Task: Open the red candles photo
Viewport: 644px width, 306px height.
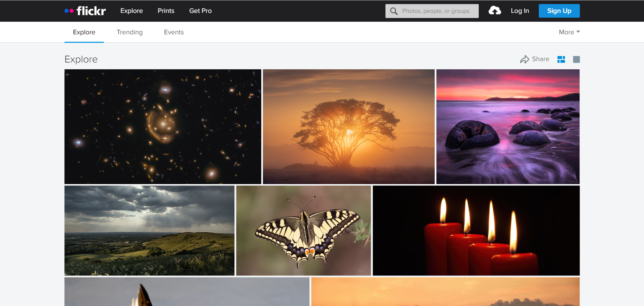Action: (476, 231)
